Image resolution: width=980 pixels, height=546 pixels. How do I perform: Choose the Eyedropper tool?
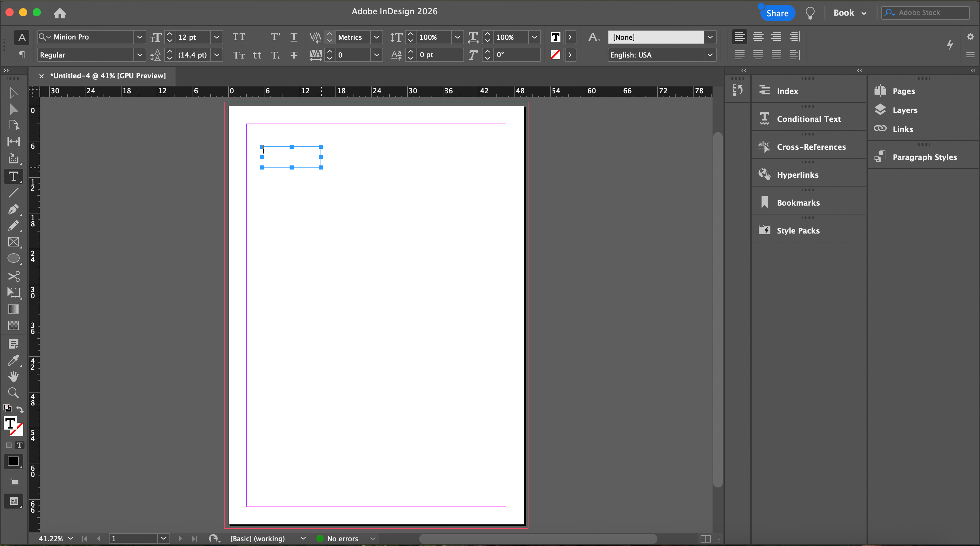pyautogui.click(x=13, y=360)
